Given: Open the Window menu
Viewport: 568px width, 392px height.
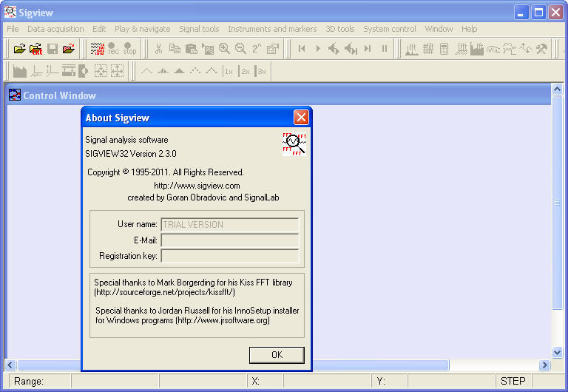Looking at the screenshot, I should click(439, 29).
